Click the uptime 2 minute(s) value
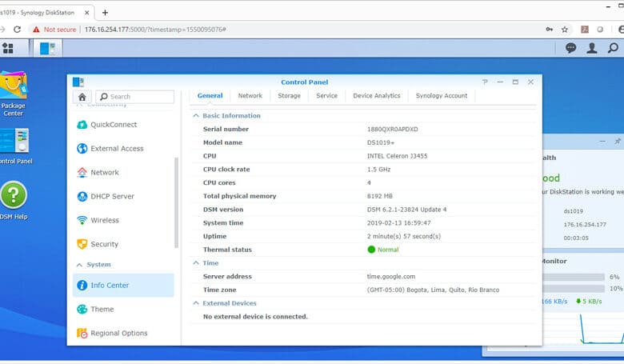Image resolution: width=624 pixels, height=364 pixels. 404,236
